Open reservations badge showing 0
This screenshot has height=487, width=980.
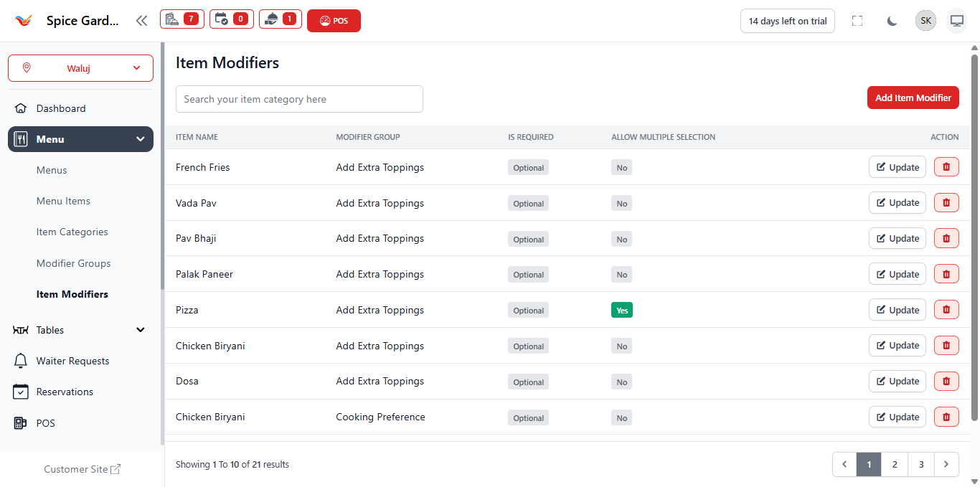click(232, 19)
